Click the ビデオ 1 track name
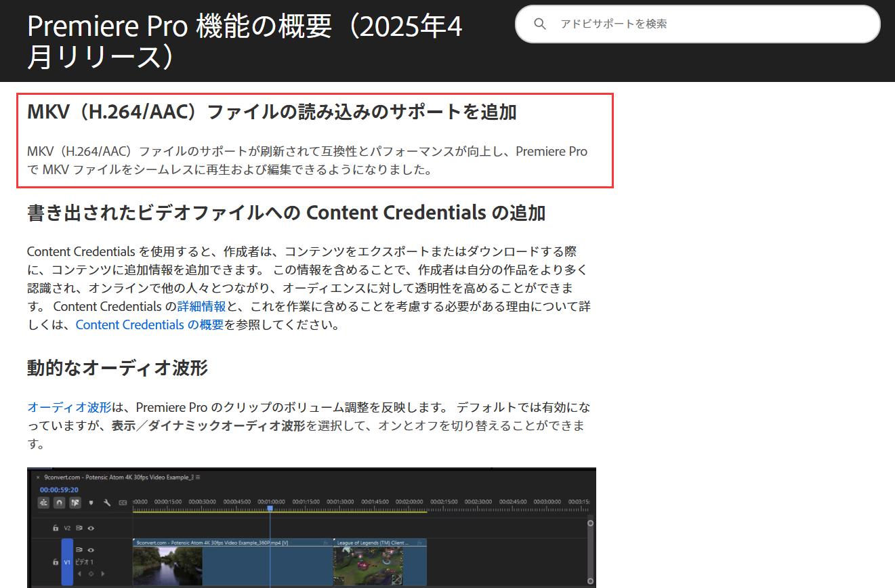 [84, 562]
